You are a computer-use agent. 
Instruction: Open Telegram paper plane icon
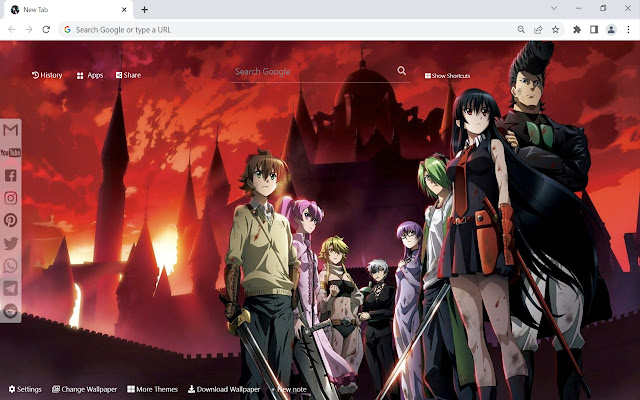[x=11, y=288]
